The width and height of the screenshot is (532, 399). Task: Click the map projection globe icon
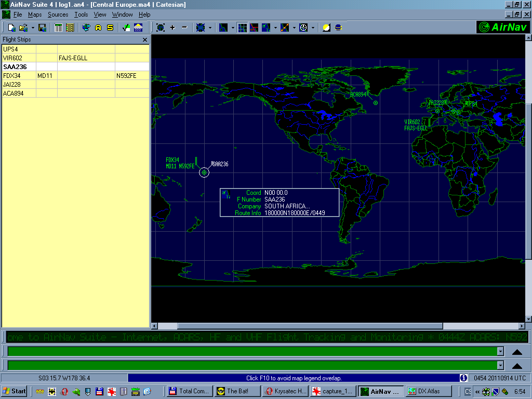(201, 28)
